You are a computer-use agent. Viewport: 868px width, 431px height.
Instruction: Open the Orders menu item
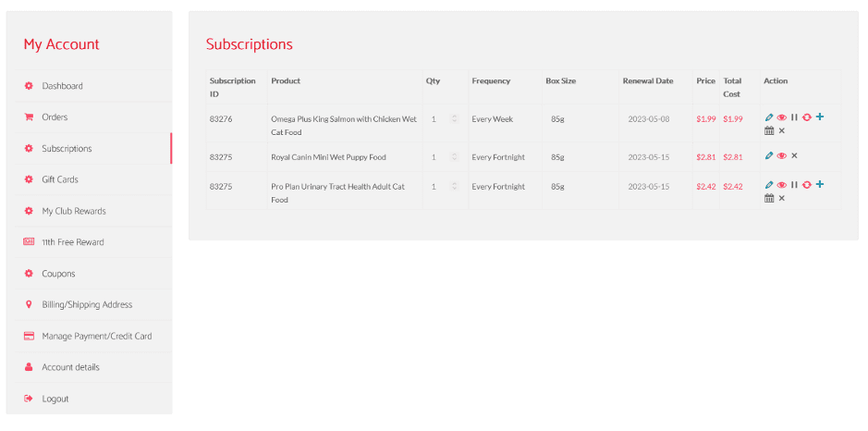tap(55, 117)
